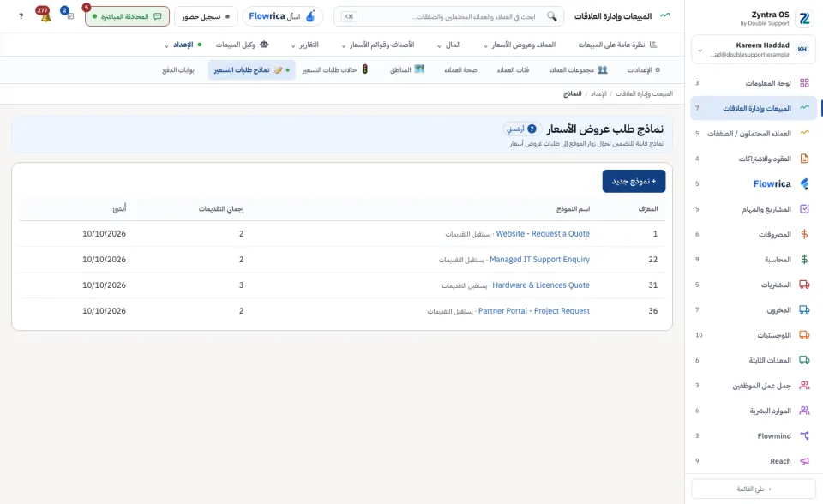Sort by ID (المعرّف) column header
Viewport: 823px width, 504px height.
tap(648, 209)
